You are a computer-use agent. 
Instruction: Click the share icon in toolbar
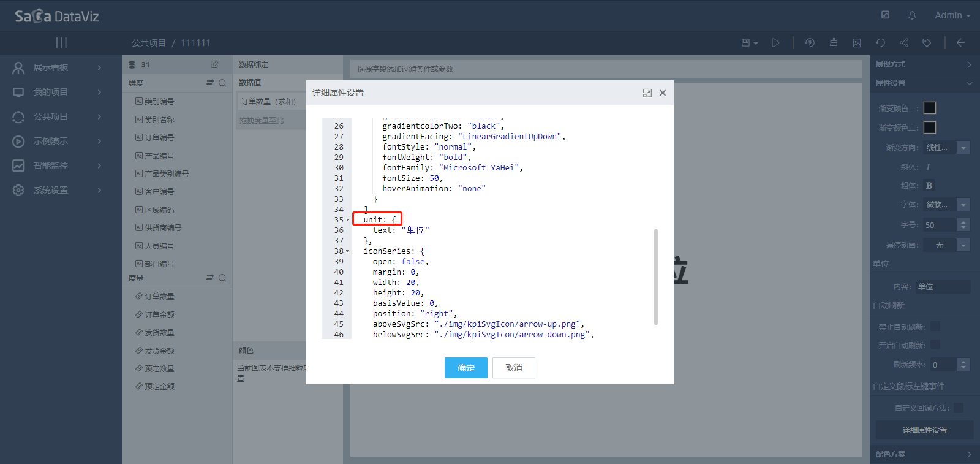click(x=904, y=43)
